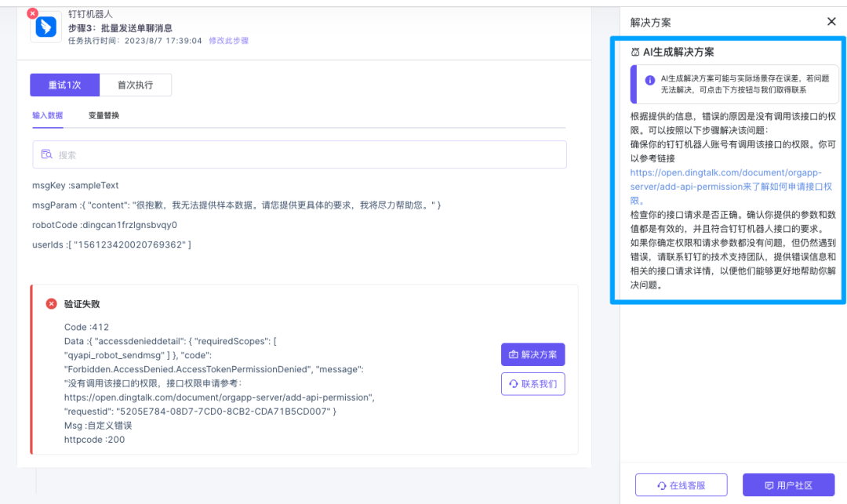Viewport: 847px width, 504px height.
Task: Click the step title 步骤3：批量发送单聊消息
Action: pos(120,27)
